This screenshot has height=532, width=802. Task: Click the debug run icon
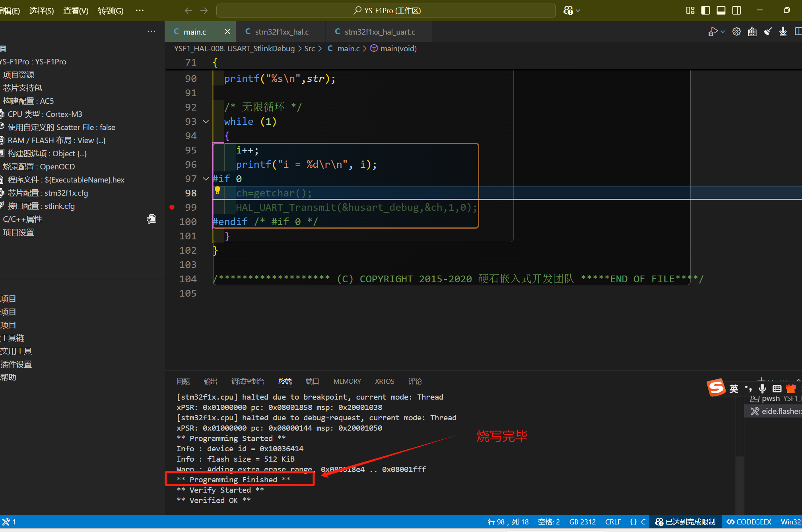coord(713,32)
